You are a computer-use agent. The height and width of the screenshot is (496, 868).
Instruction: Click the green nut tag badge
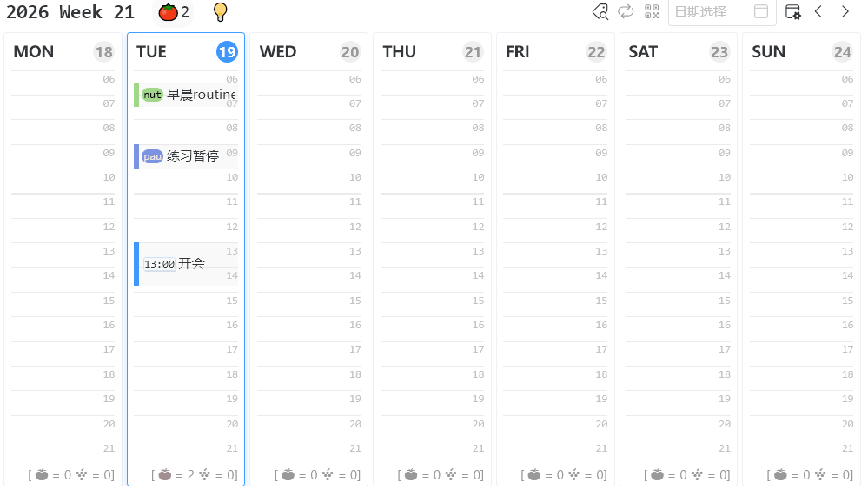click(x=152, y=95)
